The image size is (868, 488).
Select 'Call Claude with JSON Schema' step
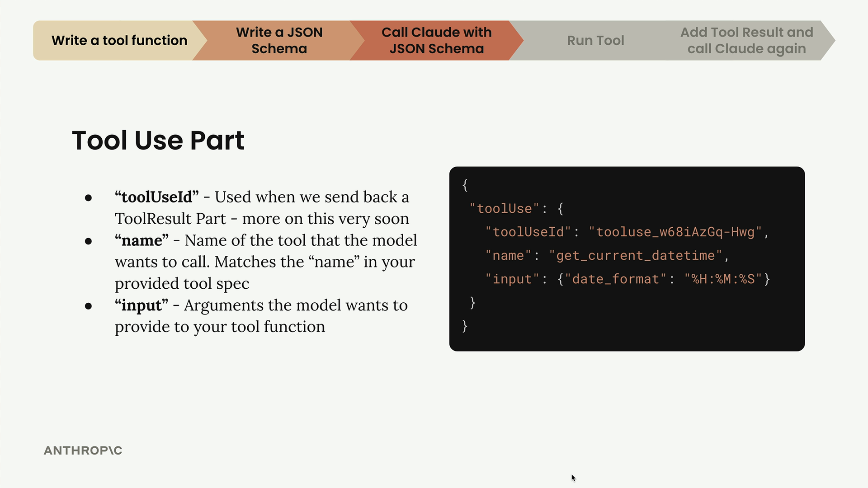(436, 41)
